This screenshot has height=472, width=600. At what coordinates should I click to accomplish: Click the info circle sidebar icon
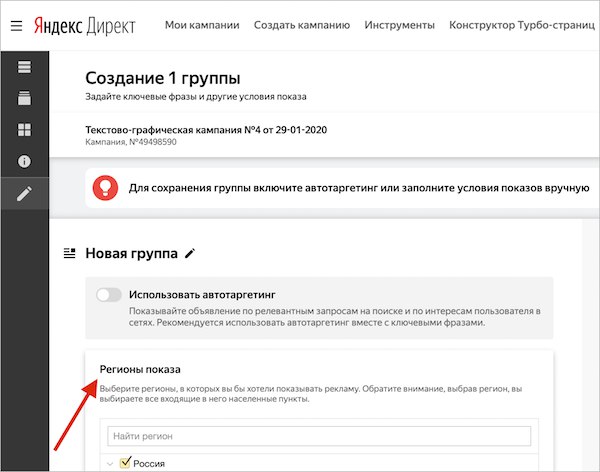click(24, 161)
